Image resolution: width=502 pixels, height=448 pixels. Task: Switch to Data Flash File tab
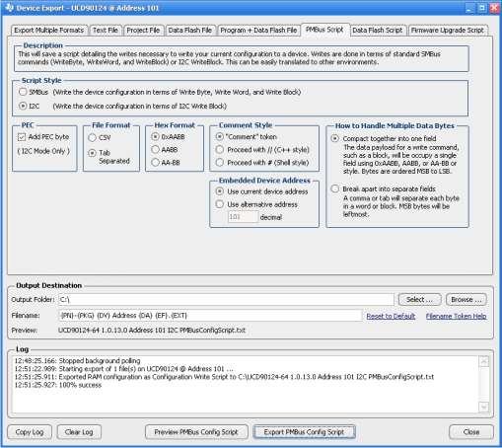190,31
